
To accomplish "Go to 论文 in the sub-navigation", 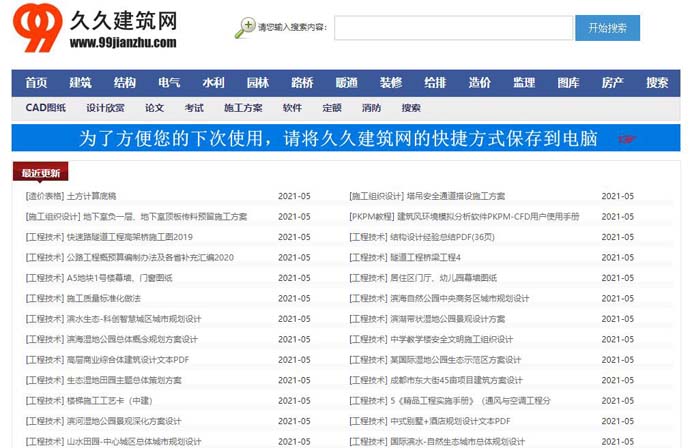I will [x=154, y=108].
